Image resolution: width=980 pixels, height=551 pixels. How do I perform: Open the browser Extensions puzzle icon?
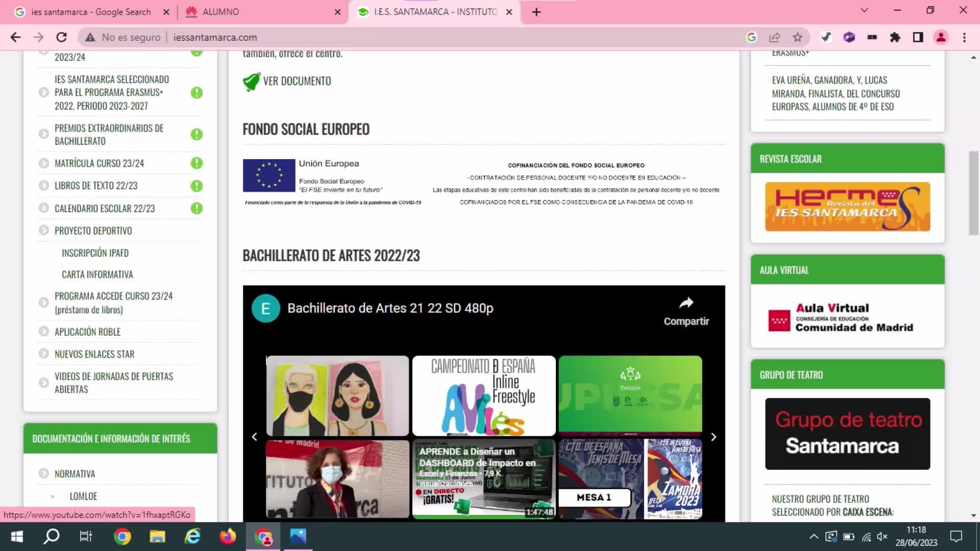pyautogui.click(x=895, y=37)
